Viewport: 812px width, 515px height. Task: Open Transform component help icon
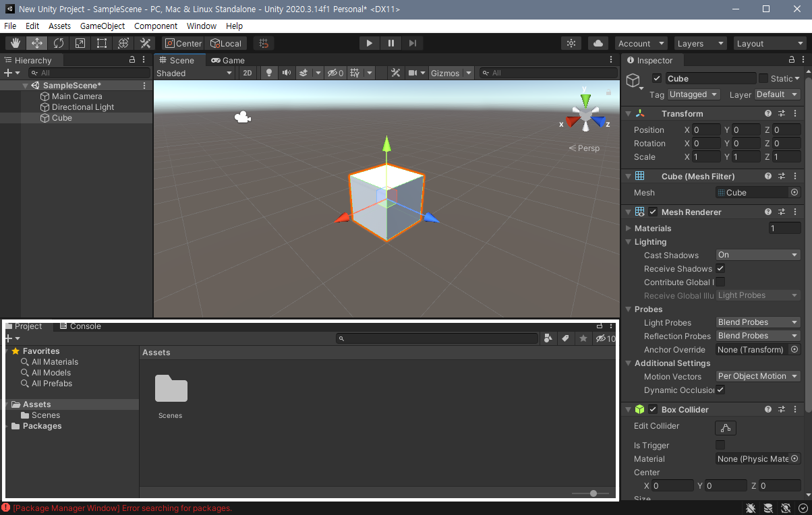click(x=768, y=114)
